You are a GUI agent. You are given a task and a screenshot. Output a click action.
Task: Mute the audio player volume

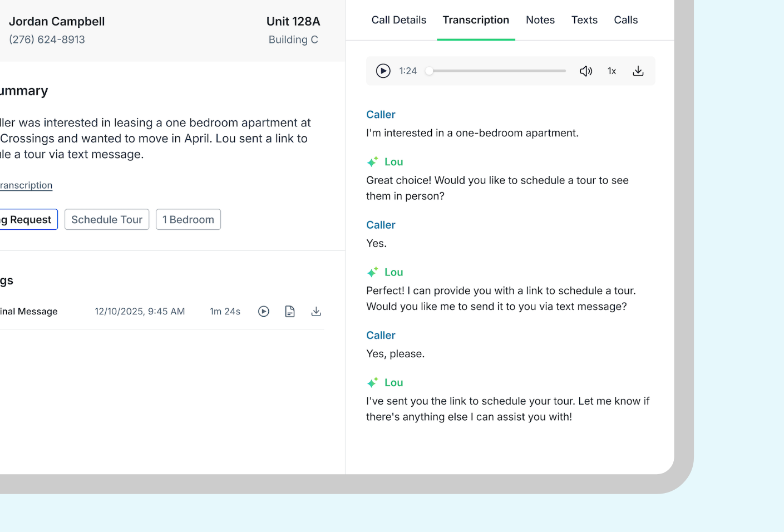coord(585,71)
